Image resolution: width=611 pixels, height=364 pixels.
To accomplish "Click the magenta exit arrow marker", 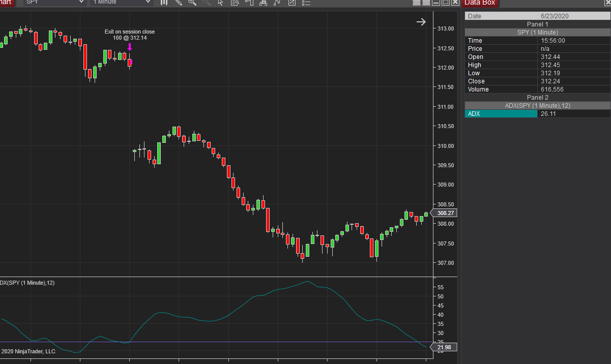I will pyautogui.click(x=130, y=47).
